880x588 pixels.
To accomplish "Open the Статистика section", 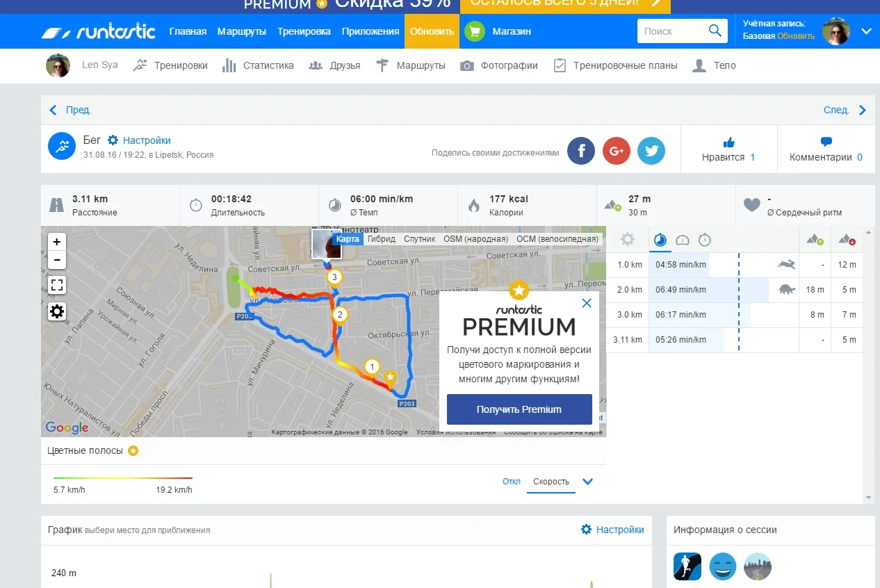I will click(x=258, y=65).
